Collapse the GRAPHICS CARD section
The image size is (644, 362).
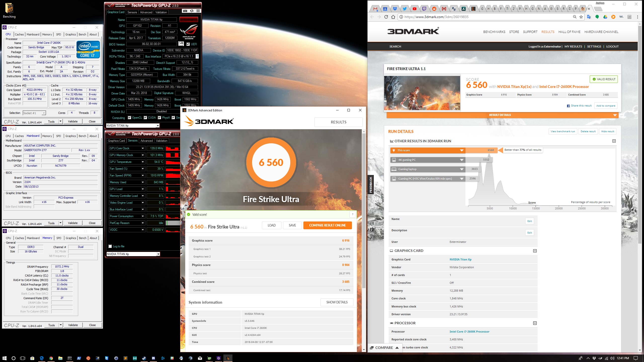click(535, 251)
